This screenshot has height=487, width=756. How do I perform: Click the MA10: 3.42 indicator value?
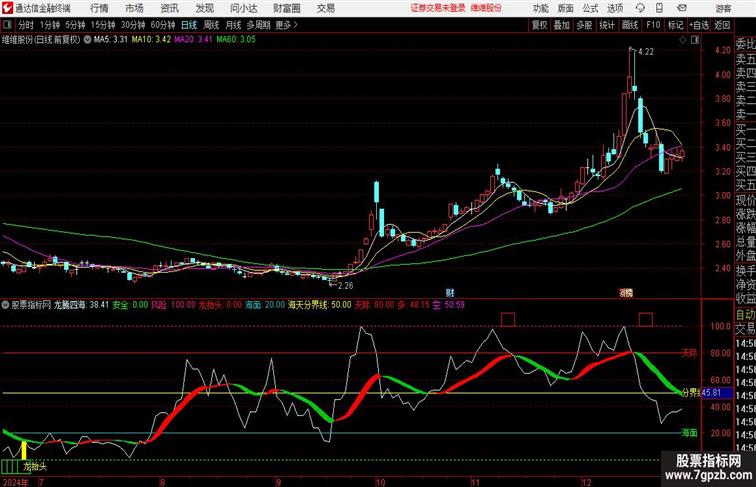(151, 40)
